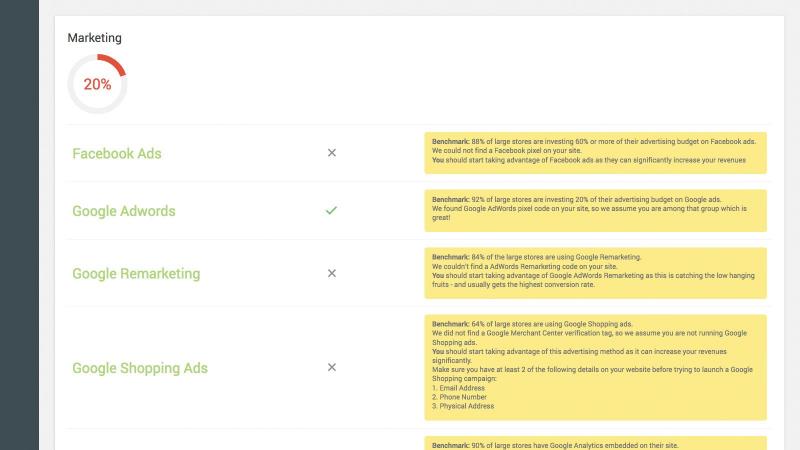Open the Google Remarketing link
800x450 pixels.
[x=136, y=274]
